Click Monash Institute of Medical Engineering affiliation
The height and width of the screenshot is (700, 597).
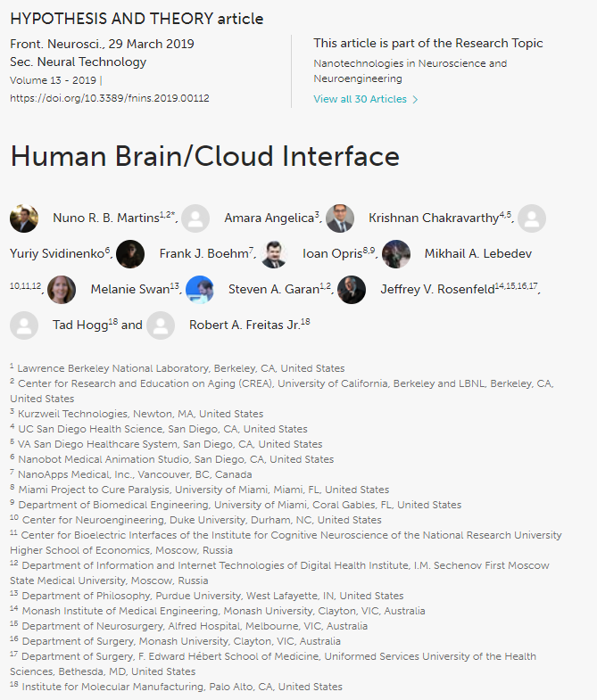pos(218,611)
